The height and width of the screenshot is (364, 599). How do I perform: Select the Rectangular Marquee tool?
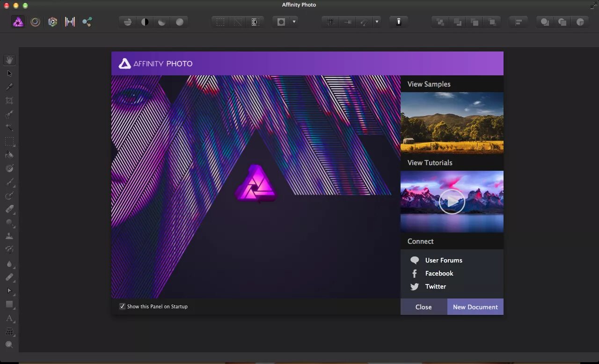[9, 141]
